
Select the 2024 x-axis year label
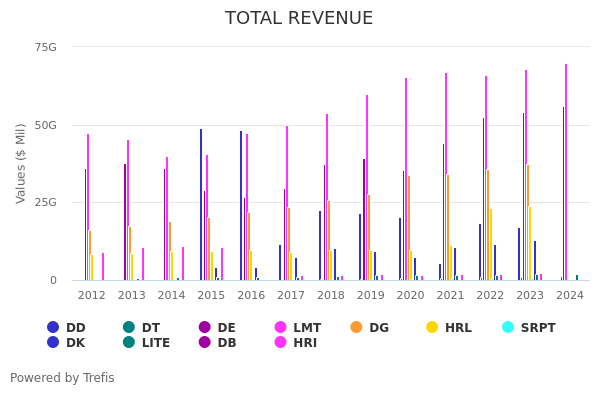coord(569,296)
